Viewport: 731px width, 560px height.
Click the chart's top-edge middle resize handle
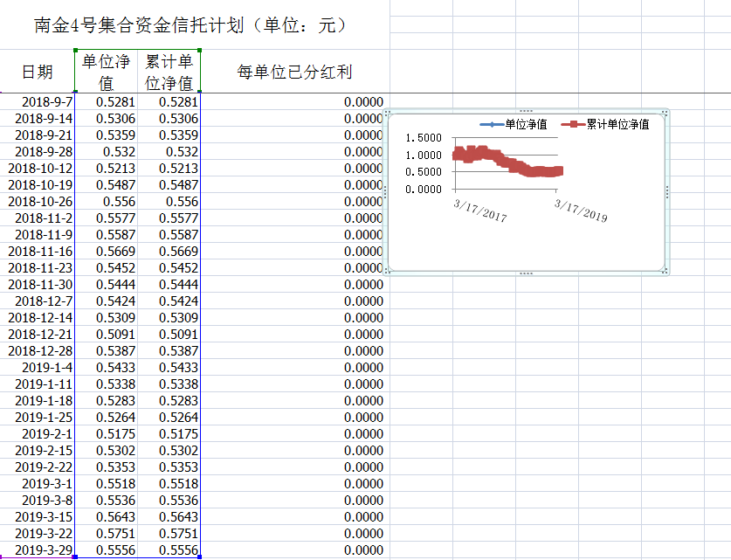tap(526, 111)
